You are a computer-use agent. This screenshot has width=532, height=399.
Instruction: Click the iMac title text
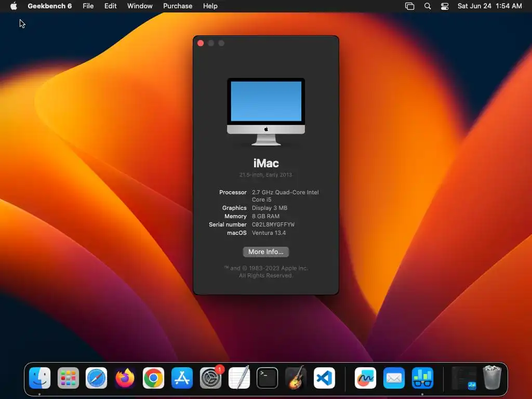[x=266, y=163]
